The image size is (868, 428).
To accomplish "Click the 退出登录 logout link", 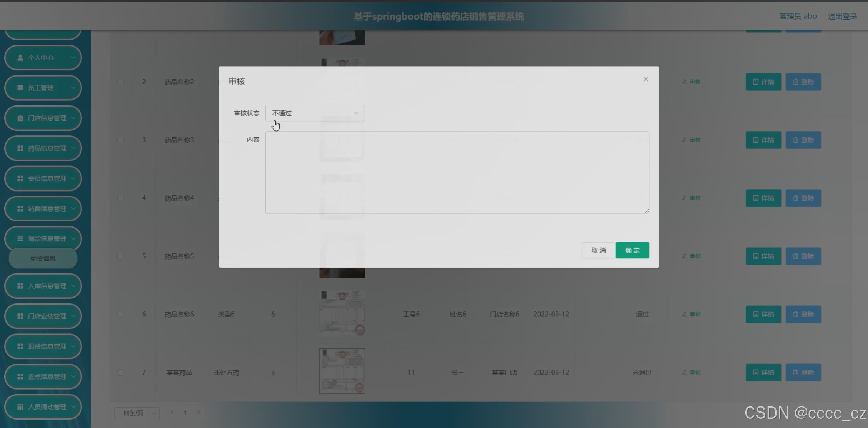I will [x=842, y=16].
